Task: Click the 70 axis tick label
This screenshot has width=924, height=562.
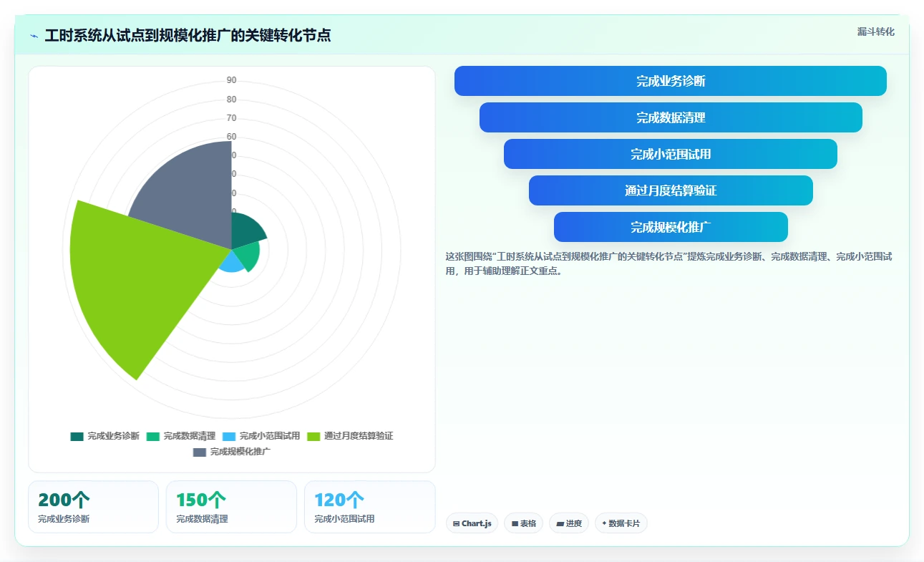Action: (231, 118)
